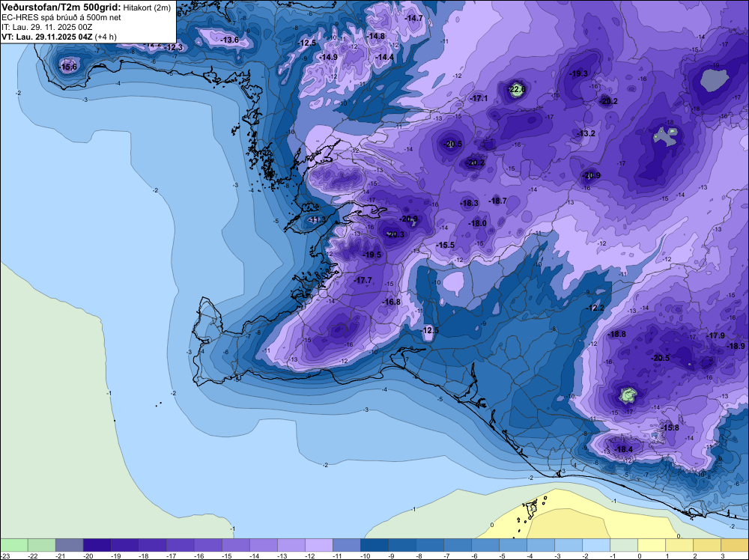The image size is (749, 560).
Task: Click the -13.2 temperature label
Action: click(586, 134)
